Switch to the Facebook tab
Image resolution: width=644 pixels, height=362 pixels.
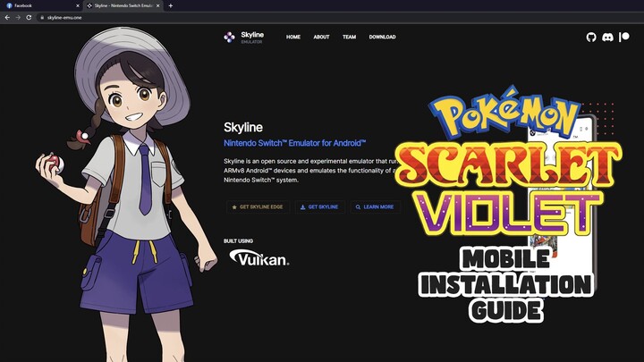click(41, 5)
